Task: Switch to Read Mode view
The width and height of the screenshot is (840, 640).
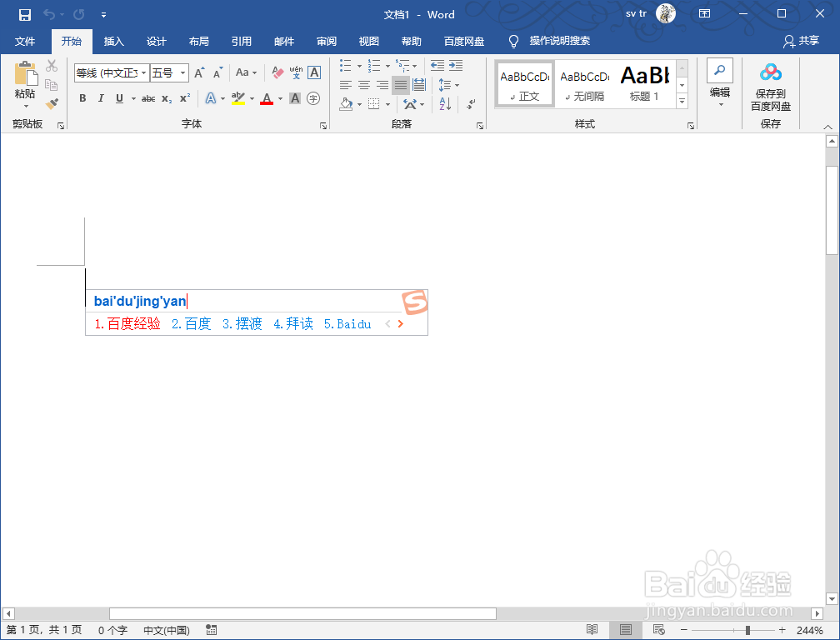Action: [x=592, y=630]
